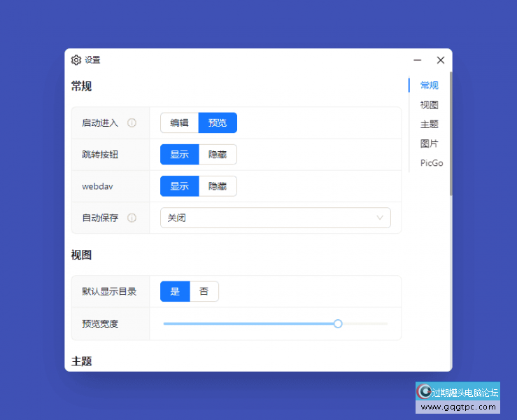Go to 图片 section link
The height and width of the screenshot is (420, 517).
pos(429,143)
